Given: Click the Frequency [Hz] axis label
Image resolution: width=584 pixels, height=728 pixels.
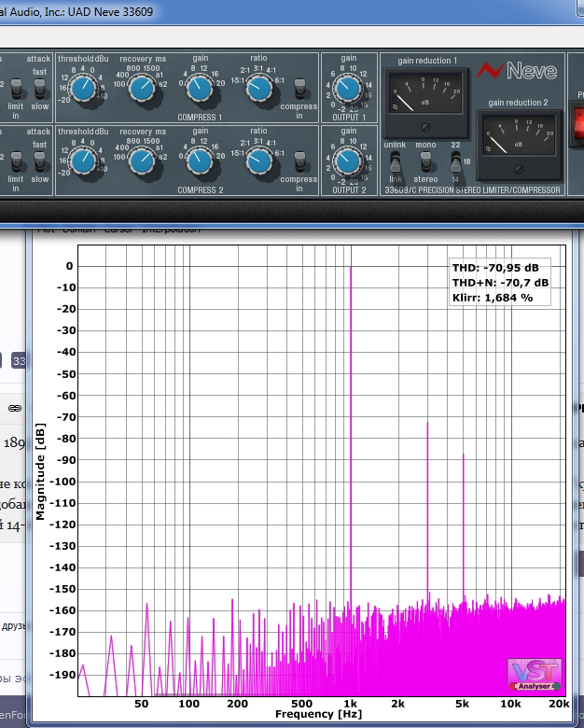Looking at the screenshot, I should click(318, 714).
